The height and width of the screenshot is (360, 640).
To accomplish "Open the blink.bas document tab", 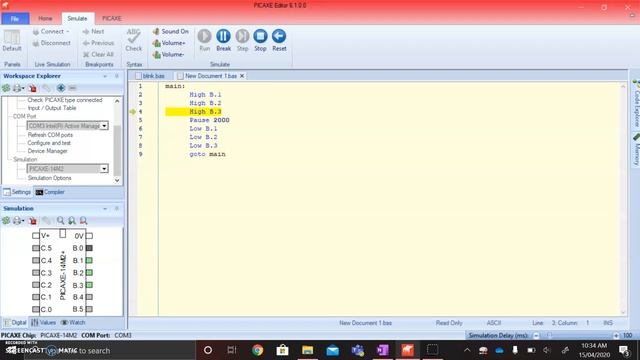I will point(150,76).
